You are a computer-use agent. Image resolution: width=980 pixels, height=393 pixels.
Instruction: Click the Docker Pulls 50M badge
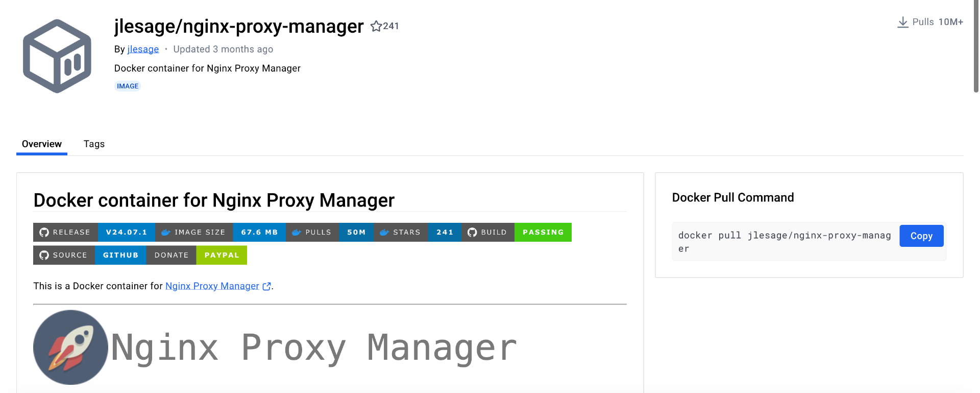pyautogui.click(x=329, y=232)
